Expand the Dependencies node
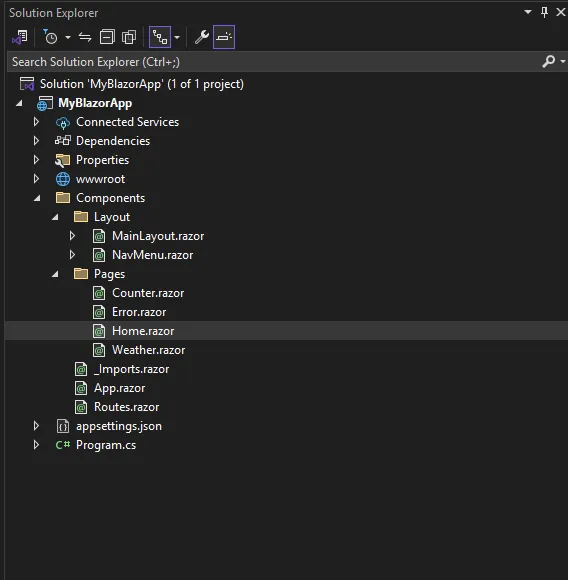The image size is (568, 580). [x=36, y=141]
